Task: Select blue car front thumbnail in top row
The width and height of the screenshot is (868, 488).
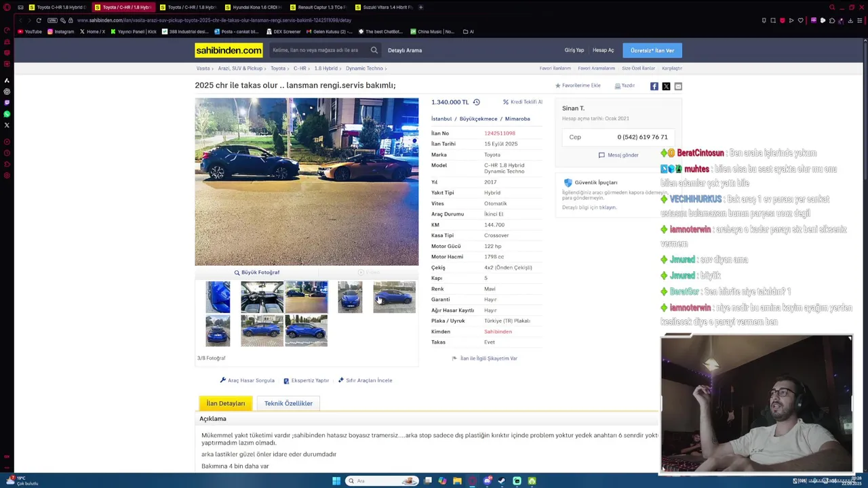Action: (x=350, y=297)
